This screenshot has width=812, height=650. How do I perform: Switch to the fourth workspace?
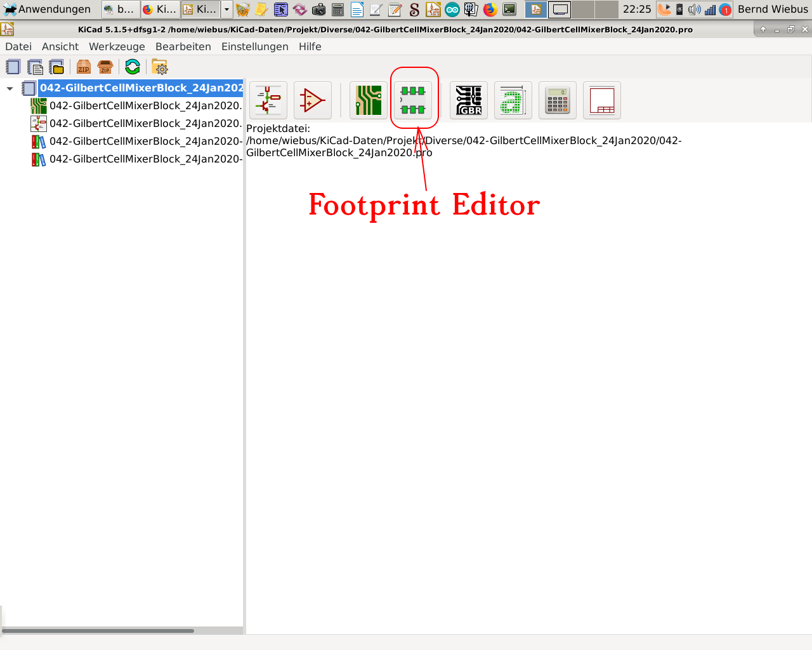point(606,9)
